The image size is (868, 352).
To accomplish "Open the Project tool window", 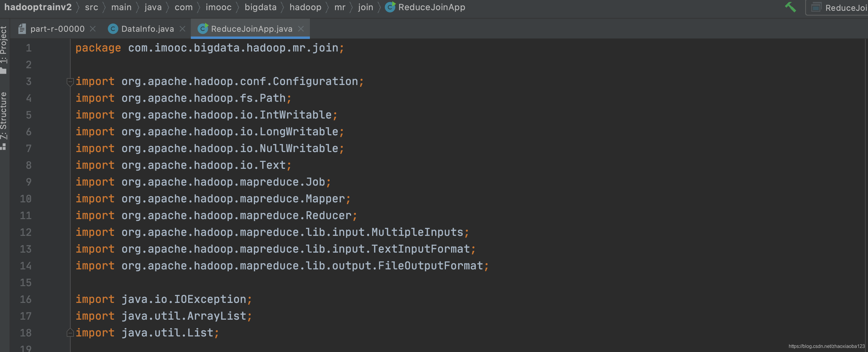I will 4,50.
